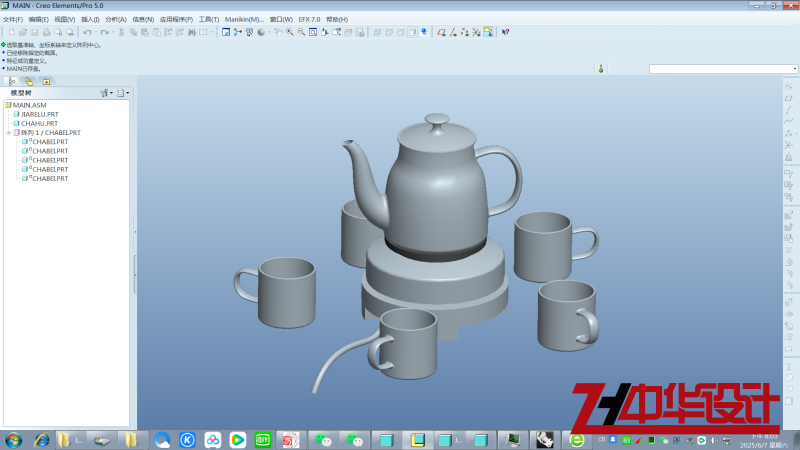The image size is (800, 450).
Task: Switch to shading display style
Action: [413, 32]
